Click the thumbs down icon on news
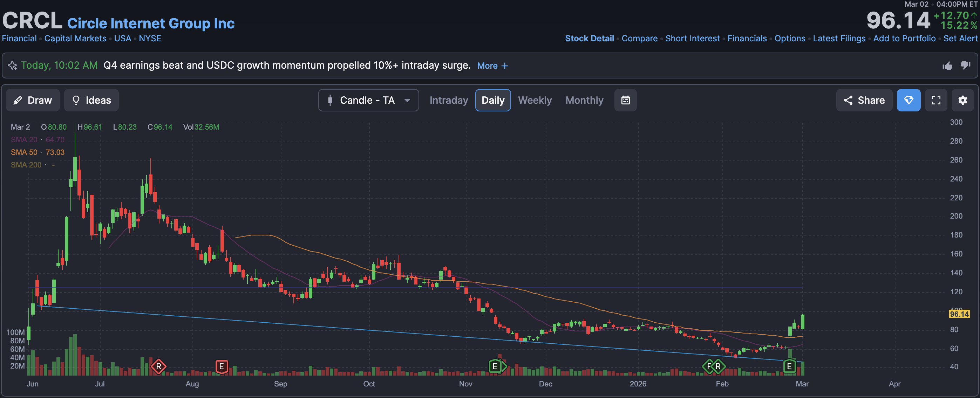 (966, 66)
